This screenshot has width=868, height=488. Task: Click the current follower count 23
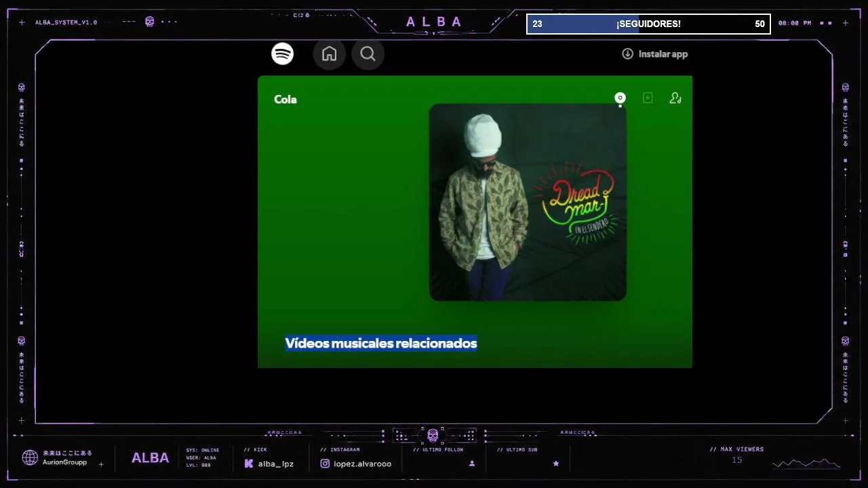pyautogui.click(x=537, y=24)
